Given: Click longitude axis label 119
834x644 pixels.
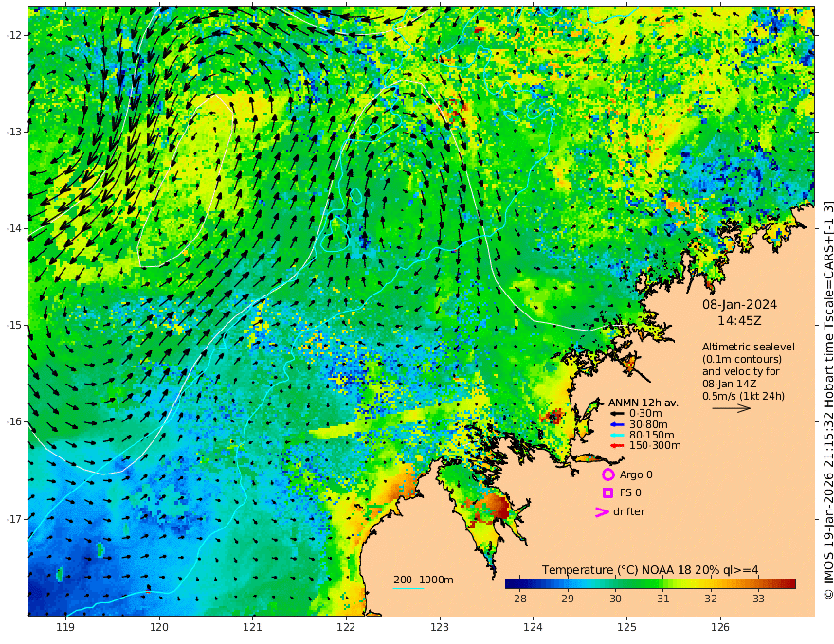Looking at the screenshot, I should pyautogui.click(x=65, y=628).
